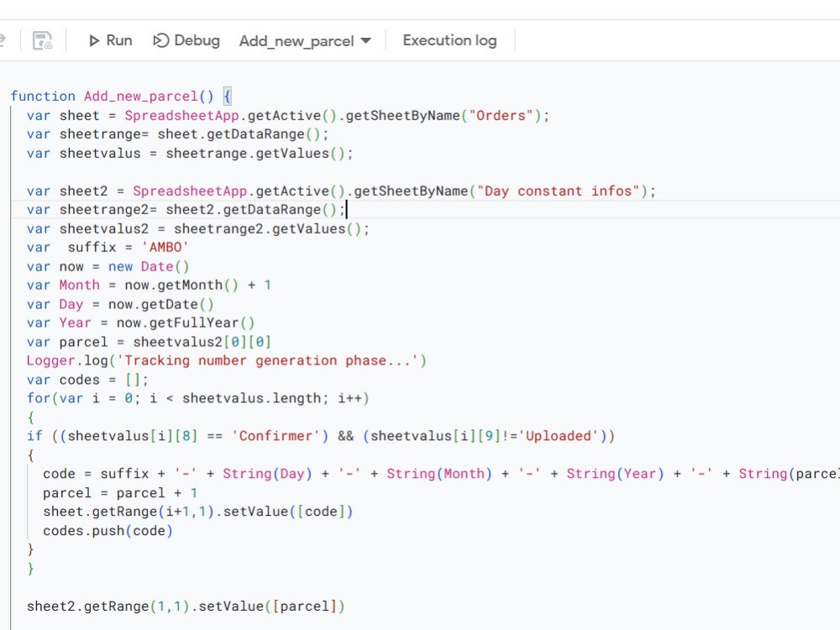
Task: Click the 'codes.push(code)' line
Action: (108, 532)
